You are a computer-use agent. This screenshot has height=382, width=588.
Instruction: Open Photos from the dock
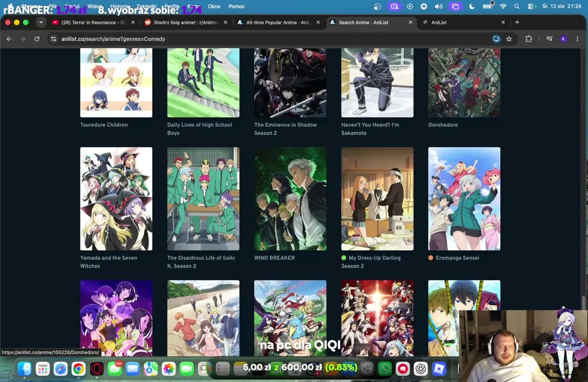[x=169, y=369]
